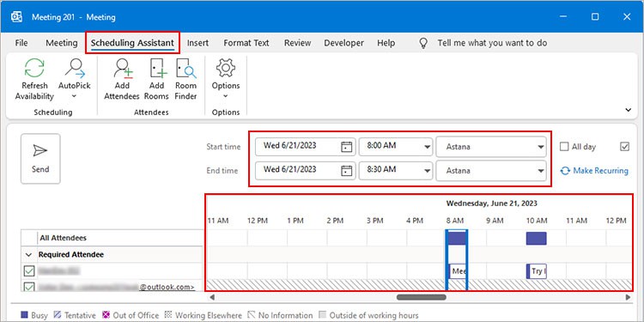
Task: Click the Wednesday, June 21, 2023 date header
Action: point(492,204)
